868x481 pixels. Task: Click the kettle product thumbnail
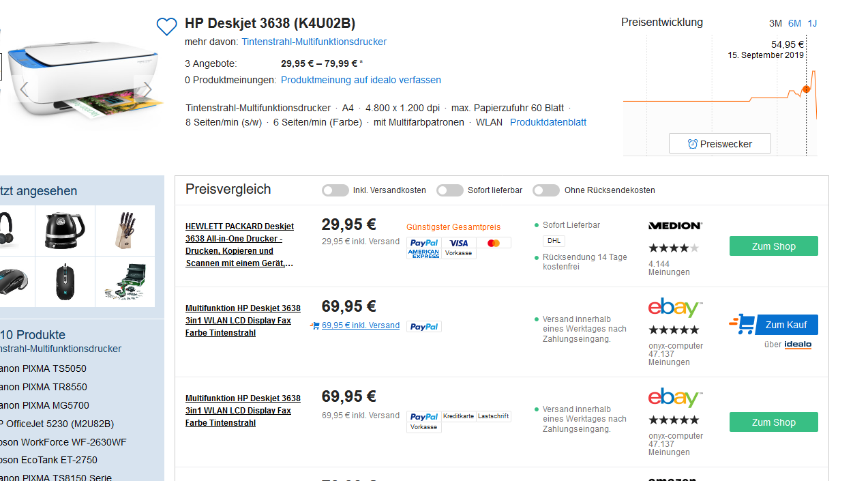(x=65, y=231)
